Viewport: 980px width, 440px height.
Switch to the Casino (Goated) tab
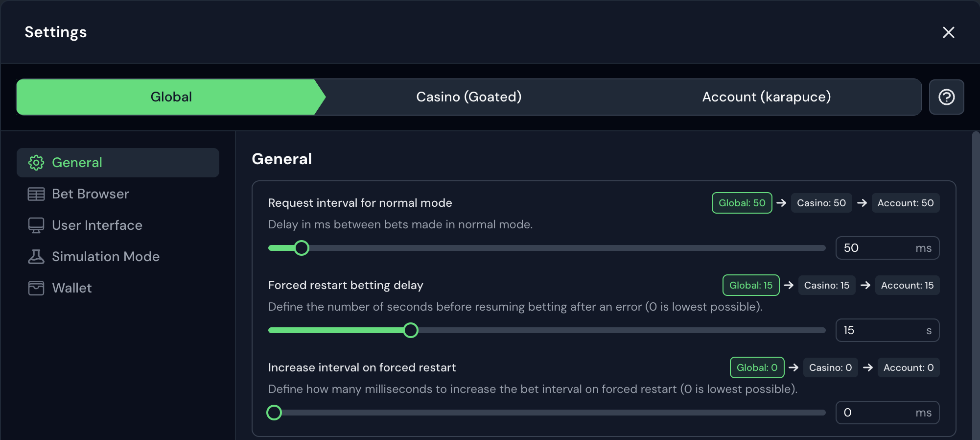(468, 97)
